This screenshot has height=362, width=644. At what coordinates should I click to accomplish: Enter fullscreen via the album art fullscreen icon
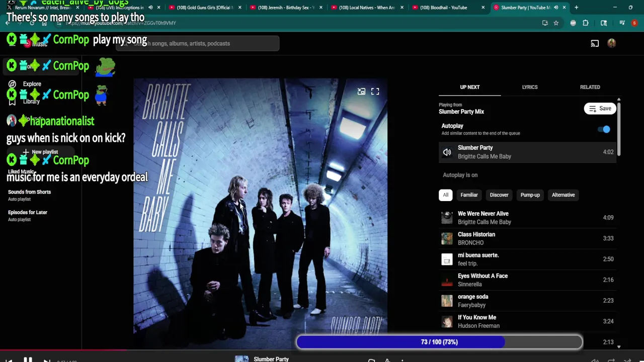[375, 92]
